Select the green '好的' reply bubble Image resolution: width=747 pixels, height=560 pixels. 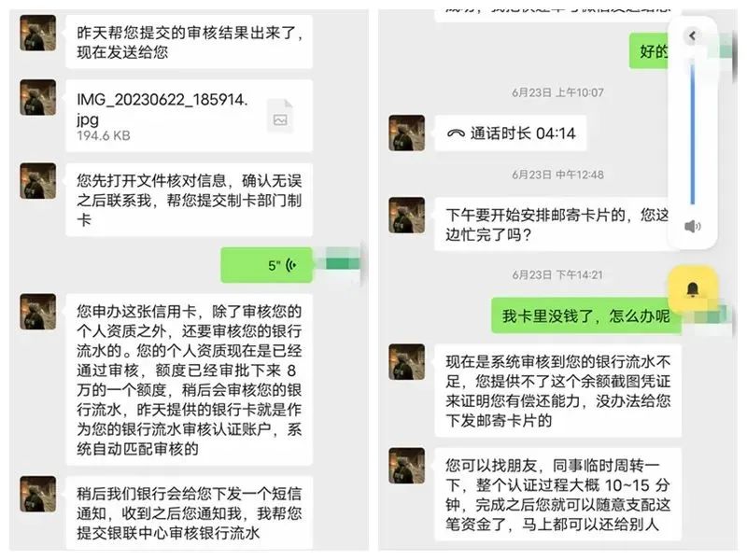point(649,51)
